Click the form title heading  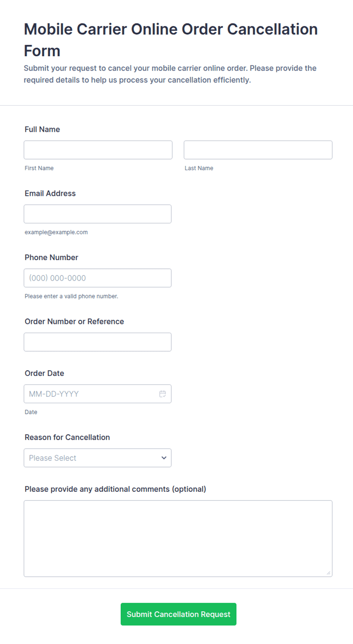[171, 40]
